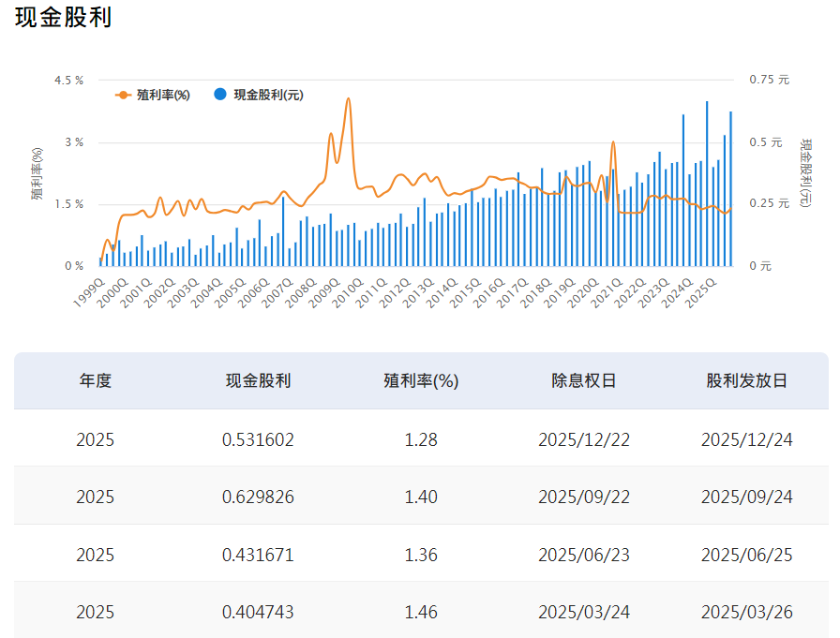Select the 现金股利 table header
The image size is (840, 638).
pos(259,379)
